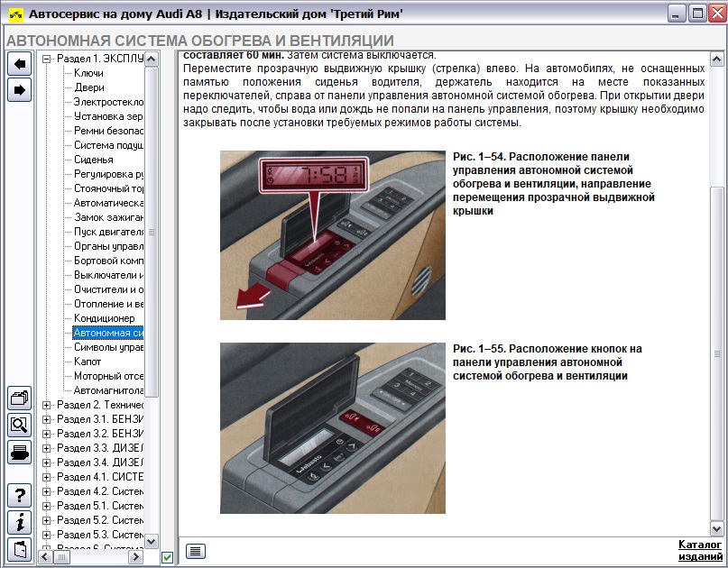This screenshot has height=568, width=728.
Task: Open the Система подушек topic in tree
Action: pos(108,145)
